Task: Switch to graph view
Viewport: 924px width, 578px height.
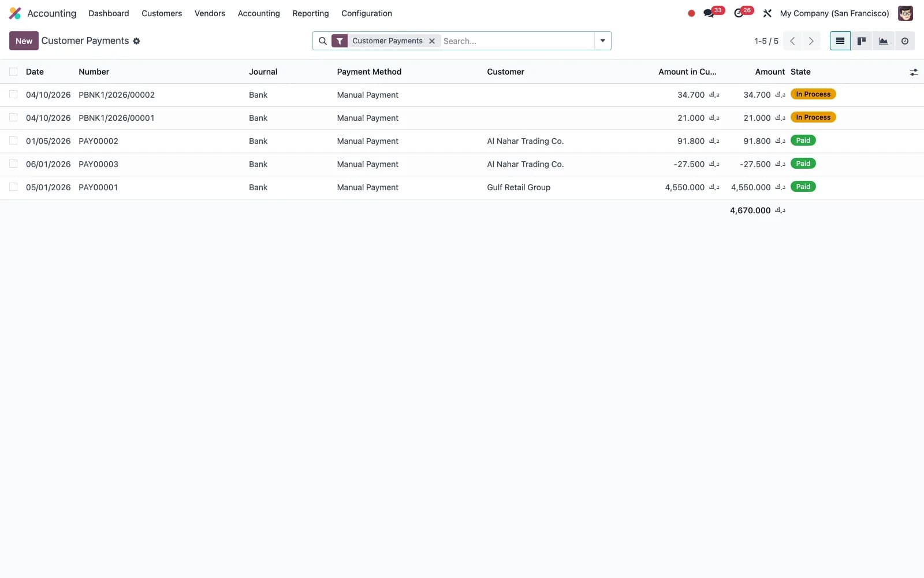Action: tap(884, 41)
